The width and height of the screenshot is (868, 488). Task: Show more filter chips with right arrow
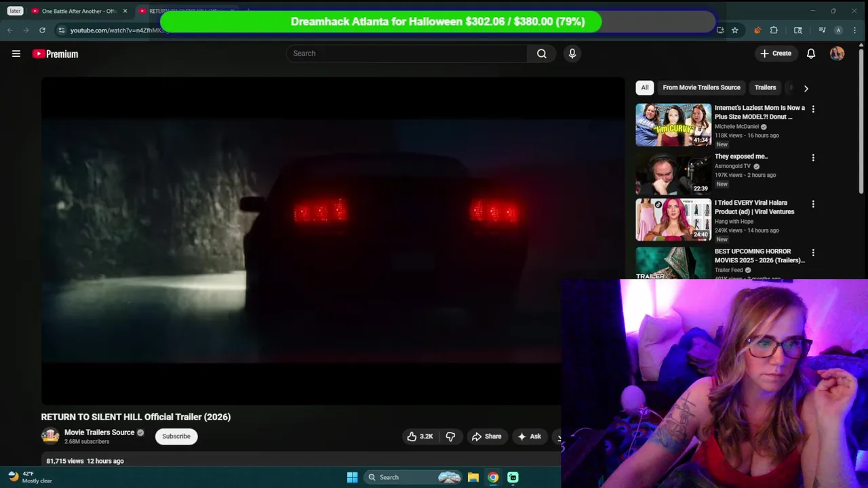tap(806, 88)
